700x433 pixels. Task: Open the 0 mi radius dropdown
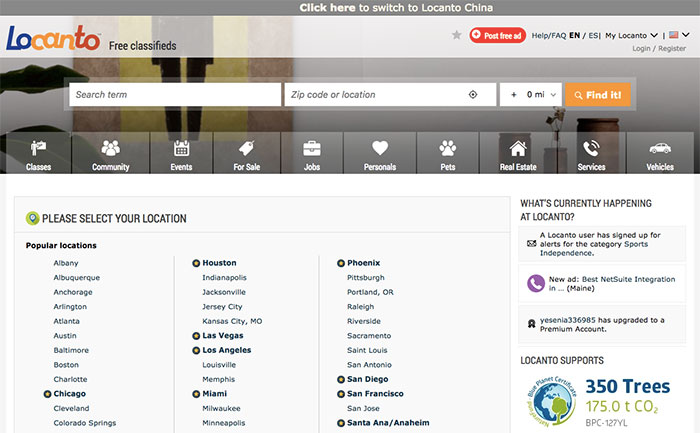530,95
